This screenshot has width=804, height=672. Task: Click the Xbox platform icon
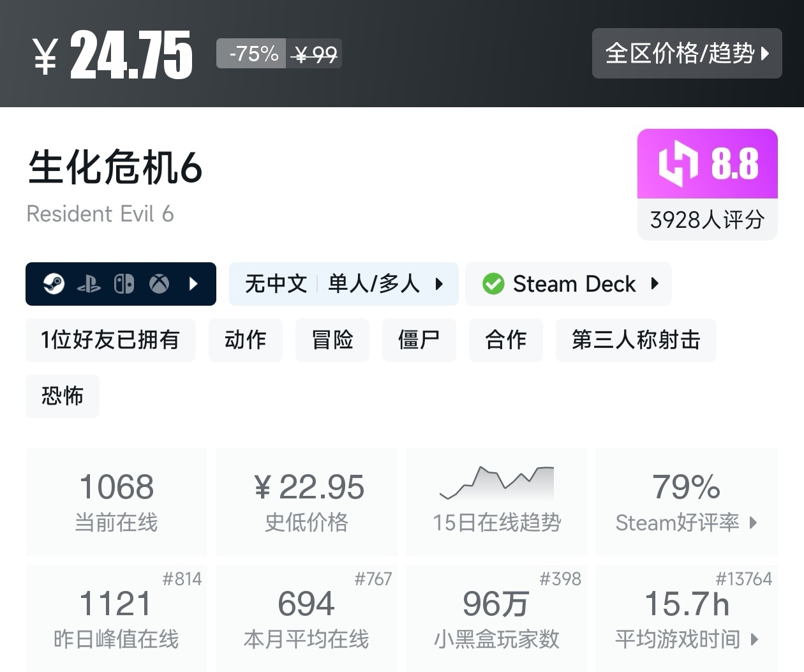(x=159, y=283)
